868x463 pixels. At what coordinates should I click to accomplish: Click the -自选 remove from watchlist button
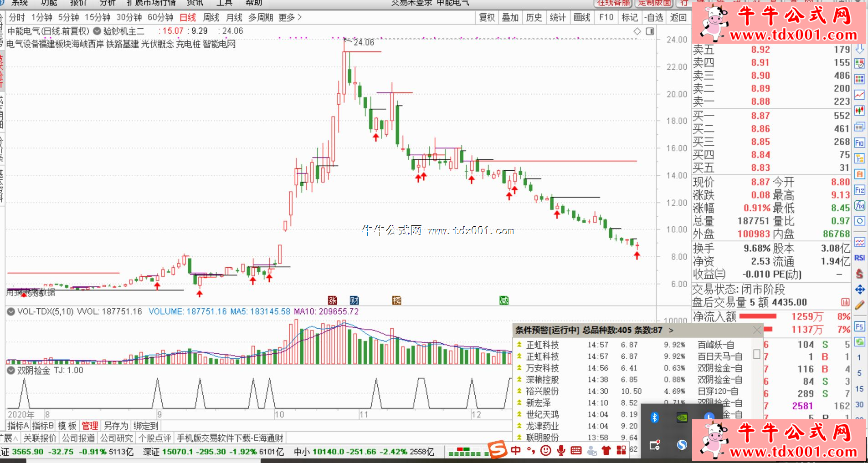[x=654, y=17]
